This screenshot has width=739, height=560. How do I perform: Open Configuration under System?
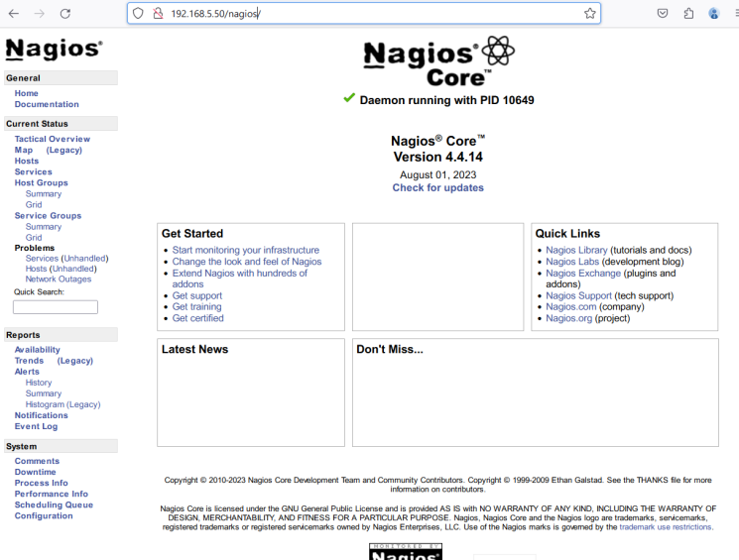point(44,515)
